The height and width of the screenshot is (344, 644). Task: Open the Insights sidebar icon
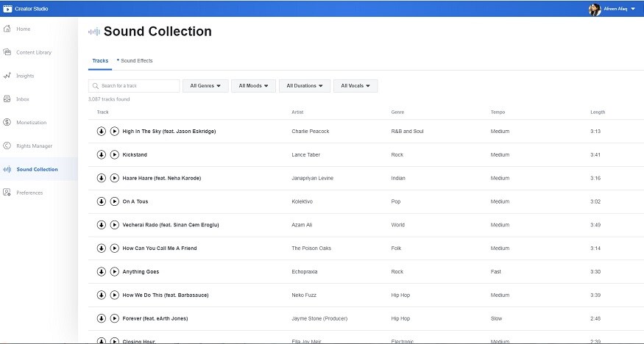(7, 76)
